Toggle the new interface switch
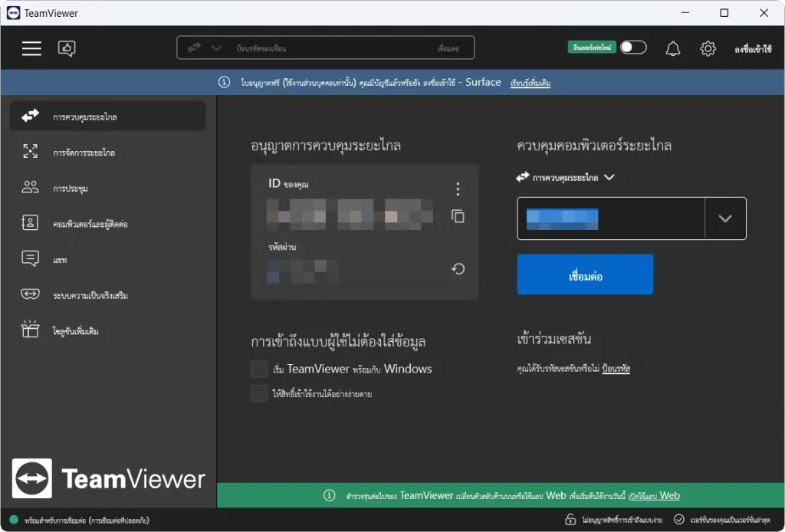The width and height of the screenshot is (785, 532). pyautogui.click(x=633, y=48)
